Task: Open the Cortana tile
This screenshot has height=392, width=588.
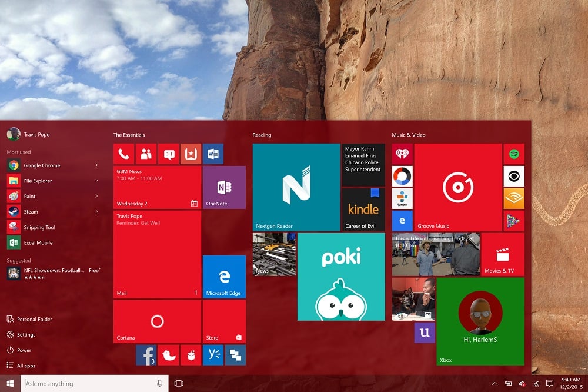Action: tap(157, 321)
